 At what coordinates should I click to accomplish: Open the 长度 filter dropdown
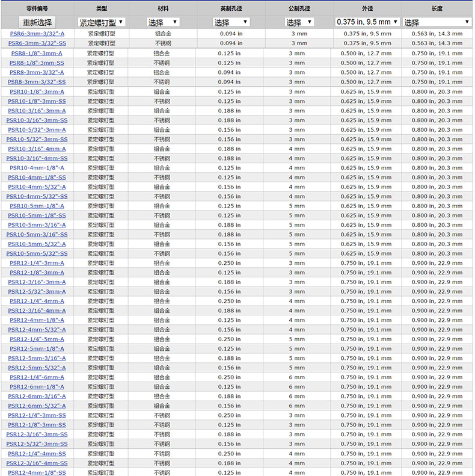tap(437, 22)
